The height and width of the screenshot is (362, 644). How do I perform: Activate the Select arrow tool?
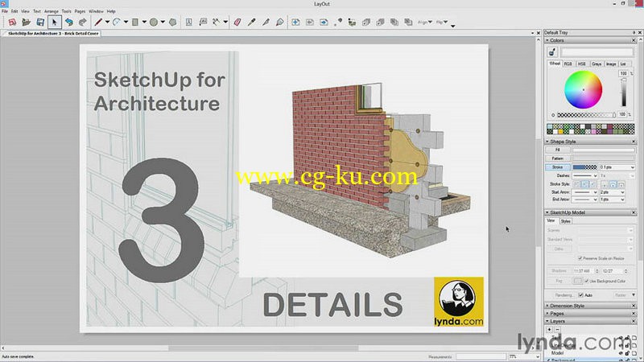pyautogui.click(x=54, y=23)
